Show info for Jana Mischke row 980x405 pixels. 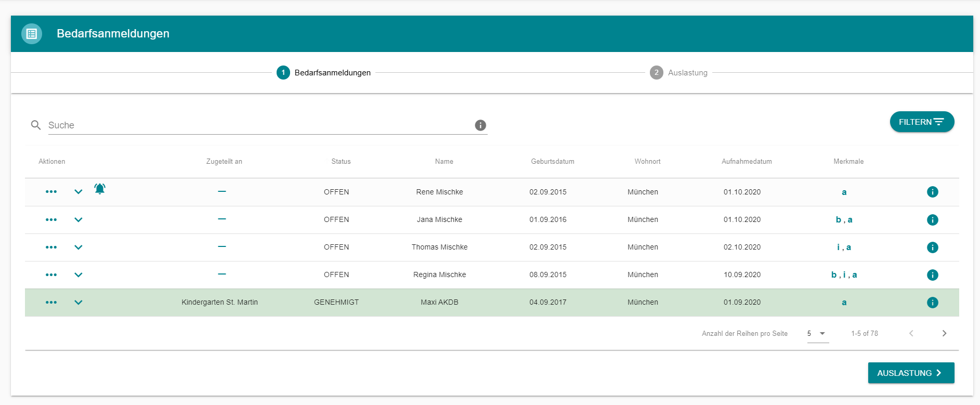tap(932, 220)
